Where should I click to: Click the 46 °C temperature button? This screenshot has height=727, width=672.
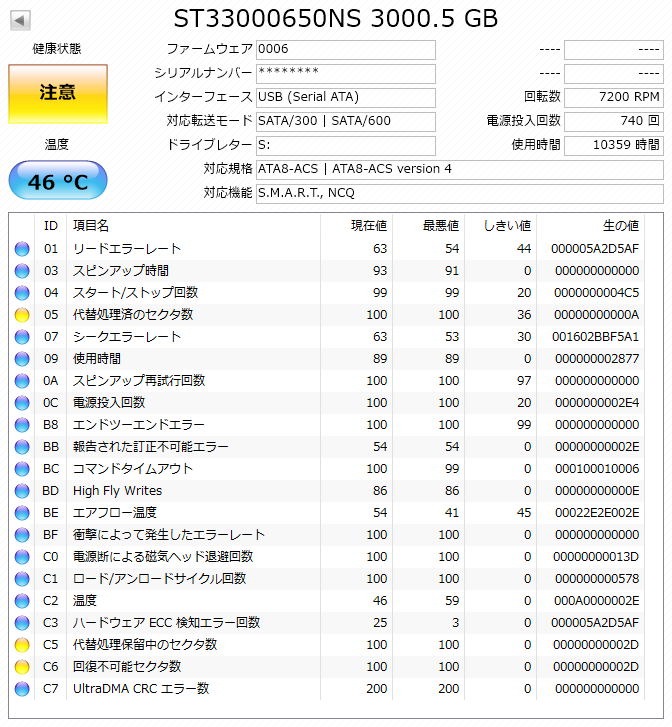pyautogui.click(x=58, y=180)
